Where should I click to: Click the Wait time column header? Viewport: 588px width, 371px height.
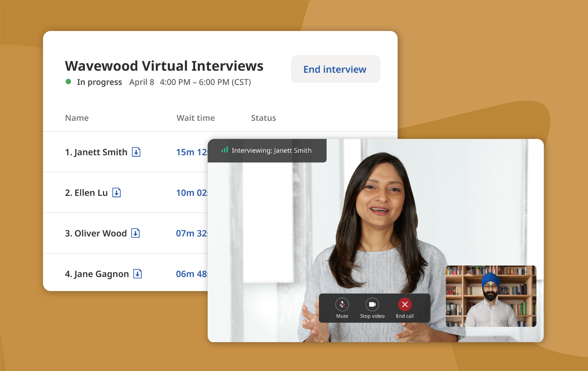coord(196,118)
